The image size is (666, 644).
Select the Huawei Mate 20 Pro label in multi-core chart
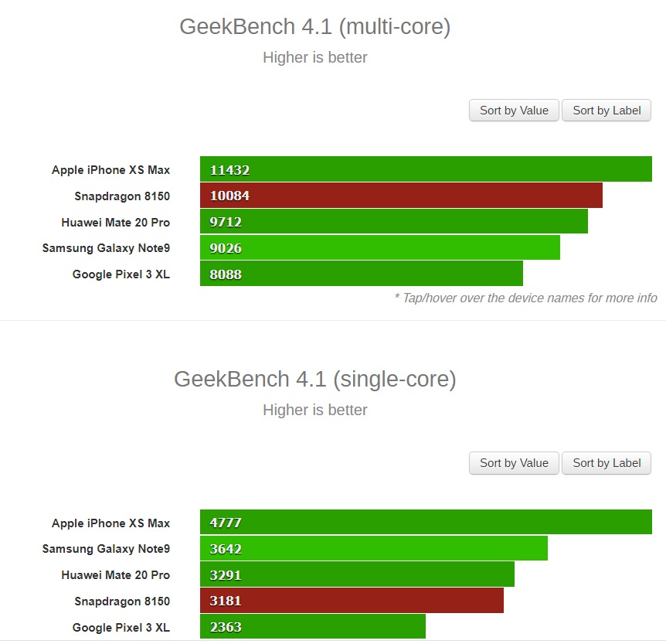pos(115,222)
